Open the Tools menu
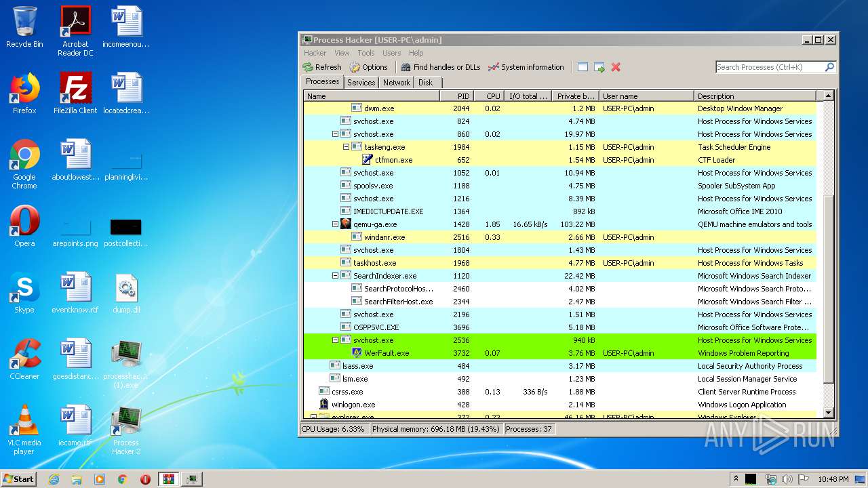 (x=366, y=53)
